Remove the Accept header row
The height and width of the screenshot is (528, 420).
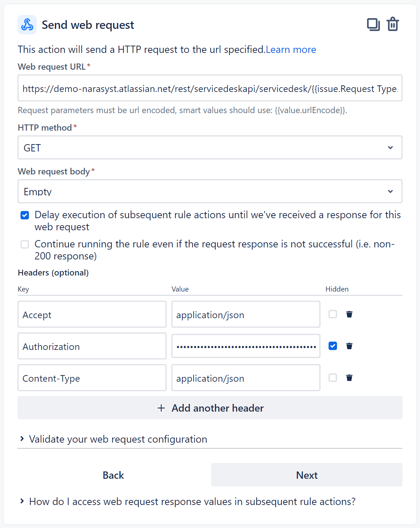point(349,314)
